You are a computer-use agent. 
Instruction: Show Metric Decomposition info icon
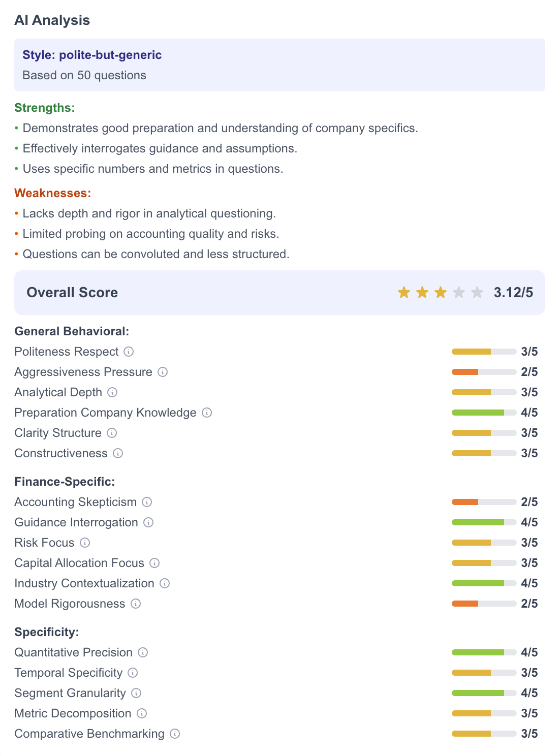point(142,713)
